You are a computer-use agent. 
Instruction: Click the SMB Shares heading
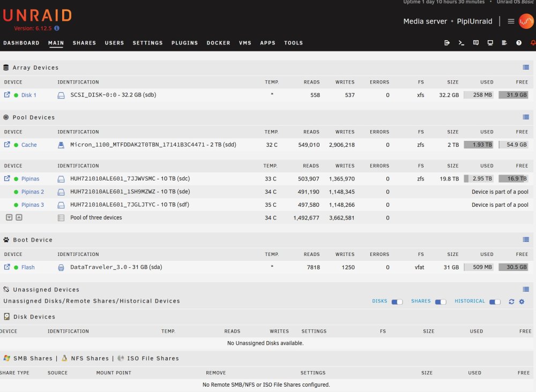(33, 358)
